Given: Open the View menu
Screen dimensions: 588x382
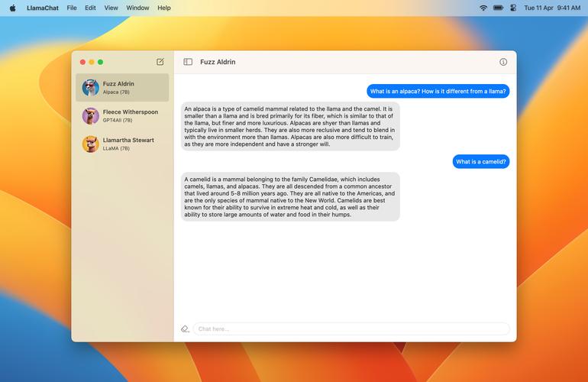Looking at the screenshot, I should point(111,8).
